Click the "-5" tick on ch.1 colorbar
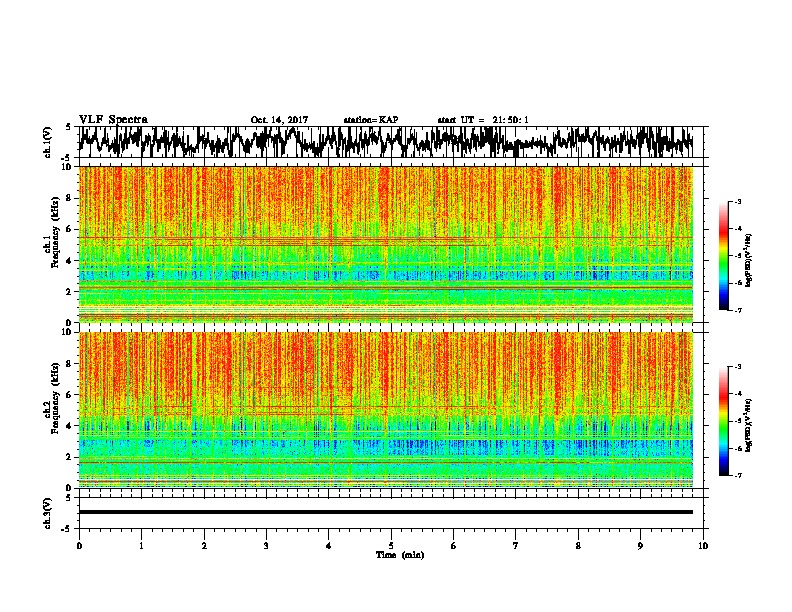This screenshot has width=792, height=612. click(738, 256)
